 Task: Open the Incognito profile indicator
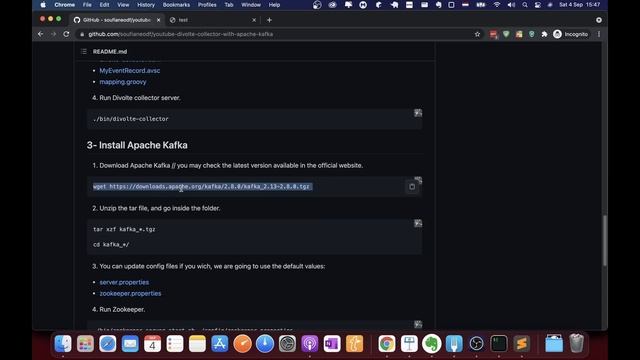click(571, 34)
